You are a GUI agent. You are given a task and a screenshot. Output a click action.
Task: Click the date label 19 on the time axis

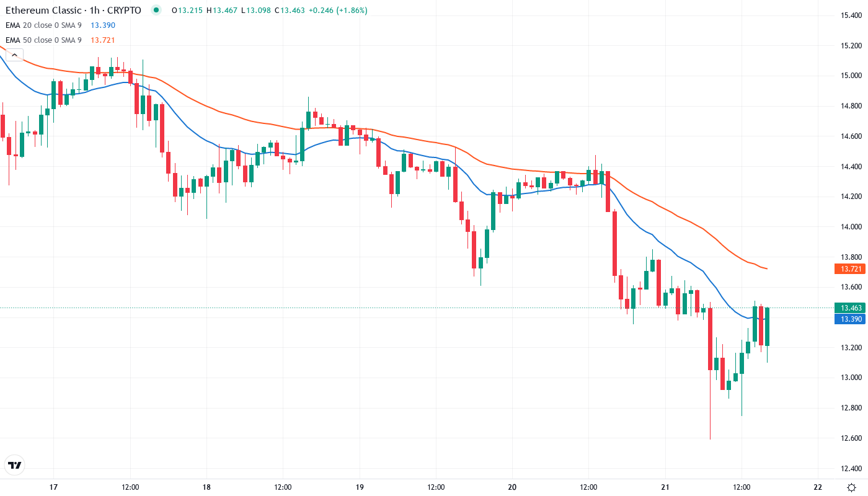tap(360, 487)
